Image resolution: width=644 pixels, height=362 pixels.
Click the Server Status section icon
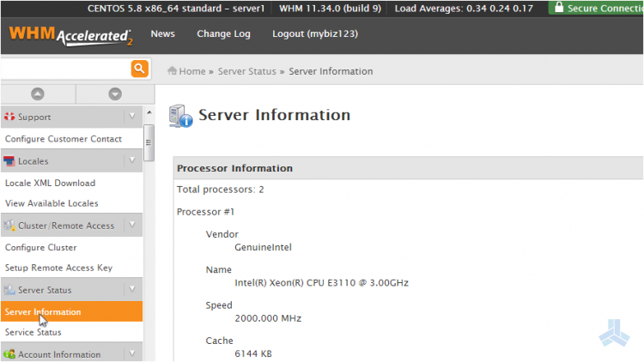click(x=9, y=290)
